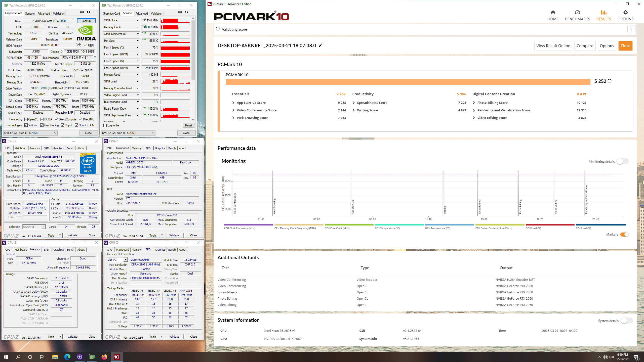Open Cortana circle icon on the taskbar
This screenshot has width=644, height=362.
pyautogui.click(x=30, y=357)
